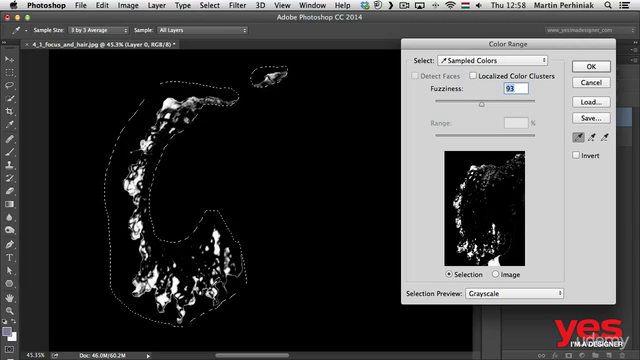Click the Load... button
Screen dimensions: 640x360
(591, 102)
